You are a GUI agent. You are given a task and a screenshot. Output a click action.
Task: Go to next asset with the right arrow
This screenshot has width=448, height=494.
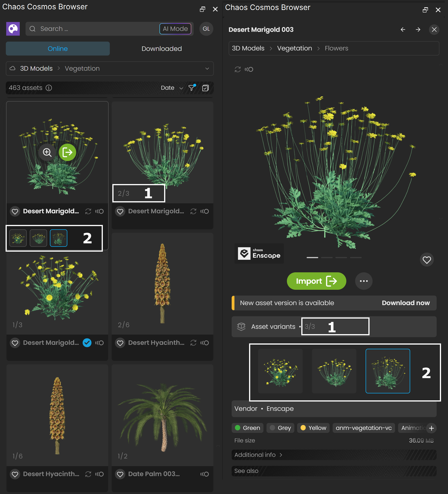[x=418, y=30]
